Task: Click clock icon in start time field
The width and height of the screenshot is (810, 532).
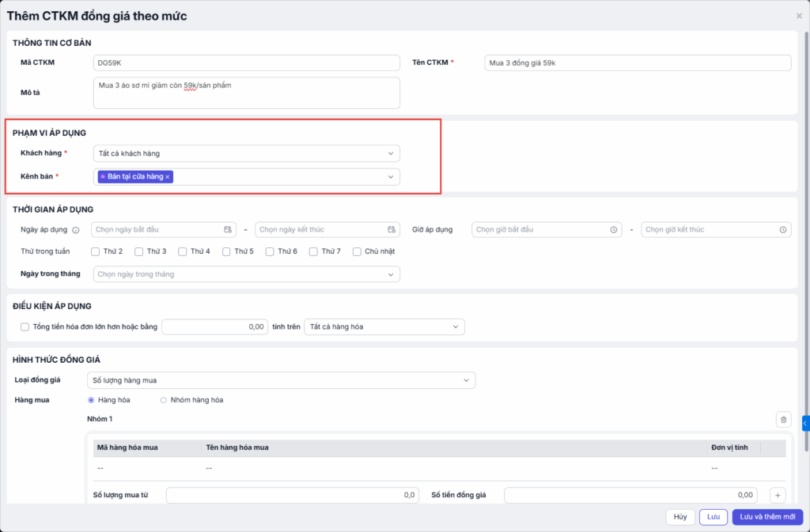Action: (x=613, y=229)
